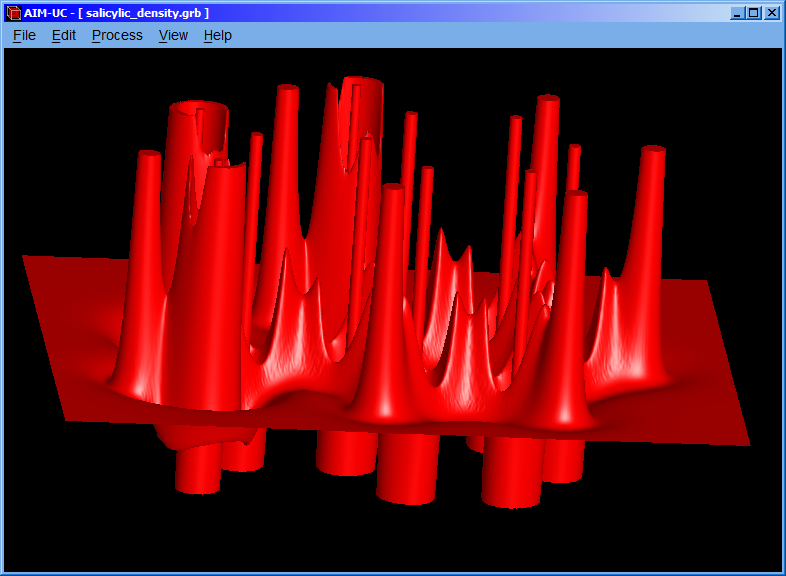Open the Help menu

217,35
